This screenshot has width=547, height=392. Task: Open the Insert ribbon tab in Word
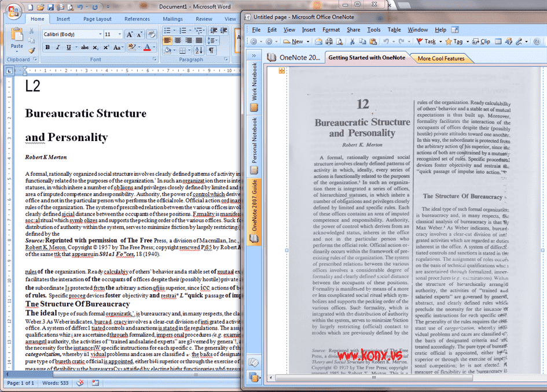click(x=63, y=19)
